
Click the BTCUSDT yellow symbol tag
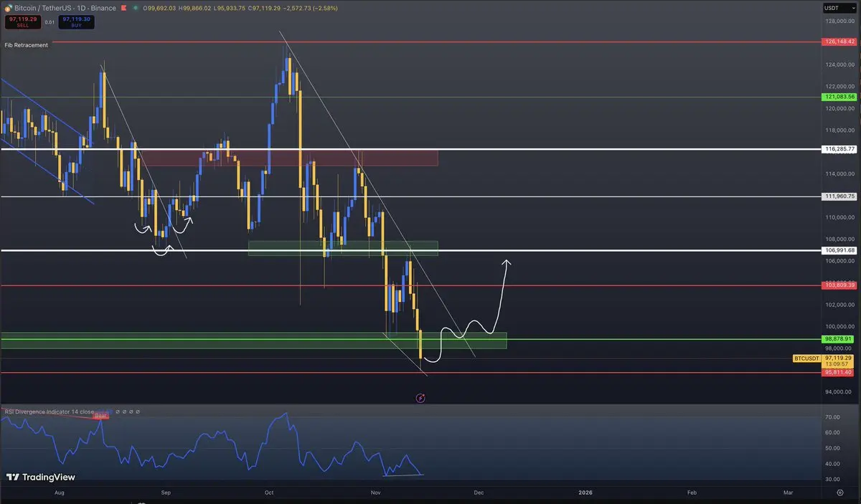click(806, 357)
